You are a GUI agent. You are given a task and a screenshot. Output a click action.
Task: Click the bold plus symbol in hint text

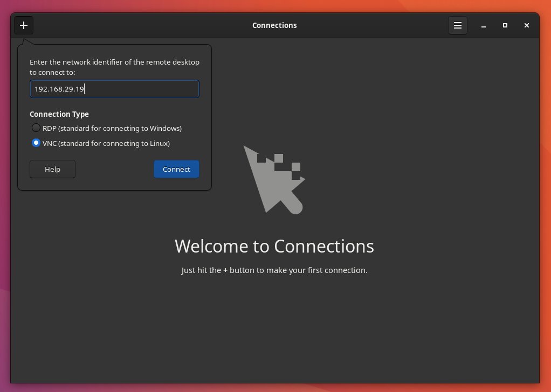225,270
